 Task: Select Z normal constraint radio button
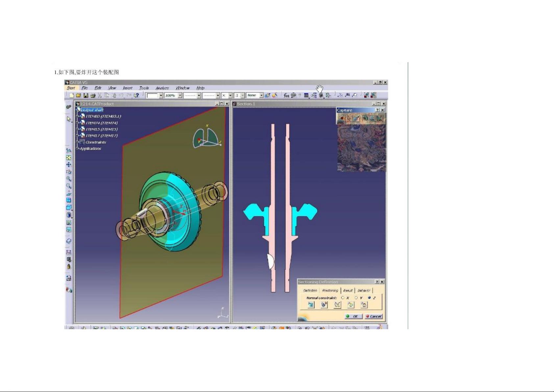[x=369, y=298]
